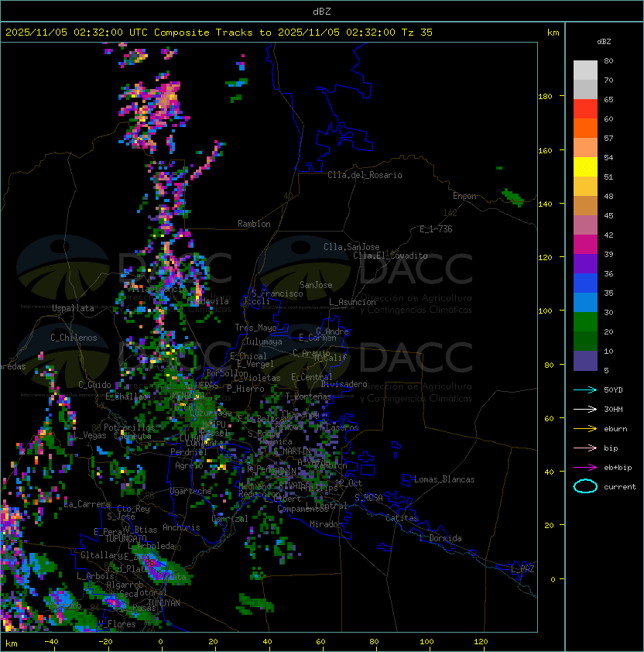Click the L_Asuncion map label

352,302
